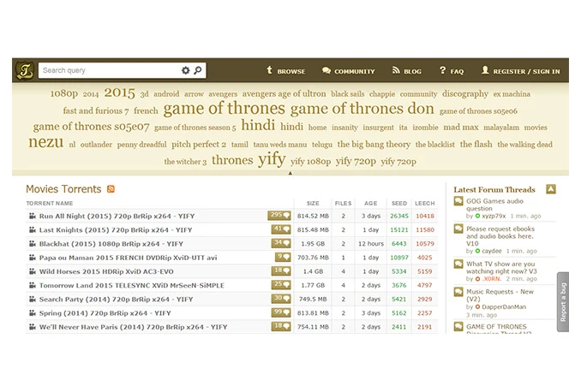Open comments badge for Tomorrow Land

point(281,285)
